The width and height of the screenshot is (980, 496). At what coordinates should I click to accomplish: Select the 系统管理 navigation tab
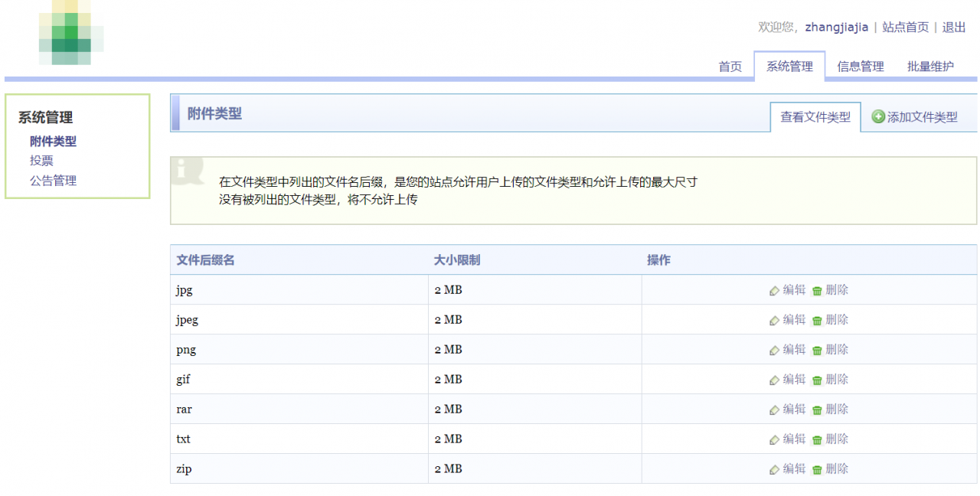tap(789, 67)
